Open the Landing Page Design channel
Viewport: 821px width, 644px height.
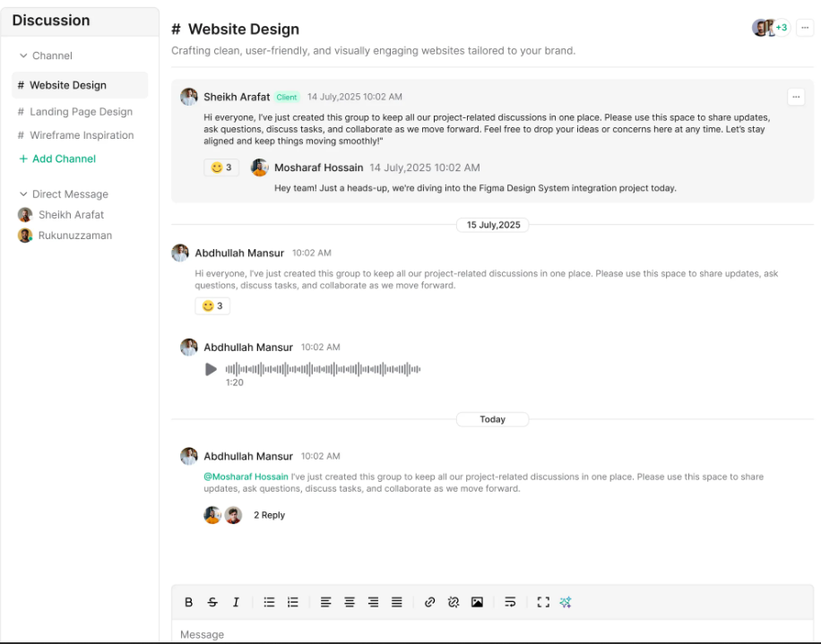[81, 112]
